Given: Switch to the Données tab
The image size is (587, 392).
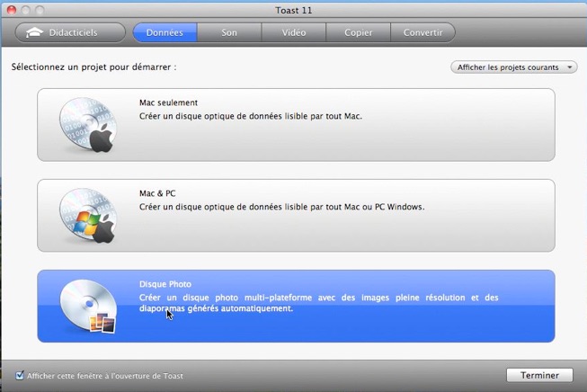Looking at the screenshot, I should click(165, 32).
